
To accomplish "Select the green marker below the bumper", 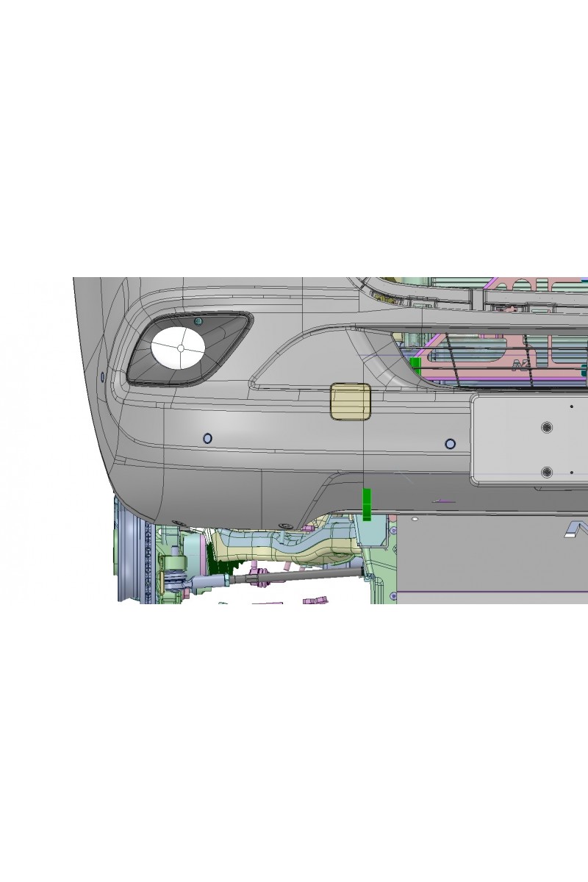I will 367,504.
